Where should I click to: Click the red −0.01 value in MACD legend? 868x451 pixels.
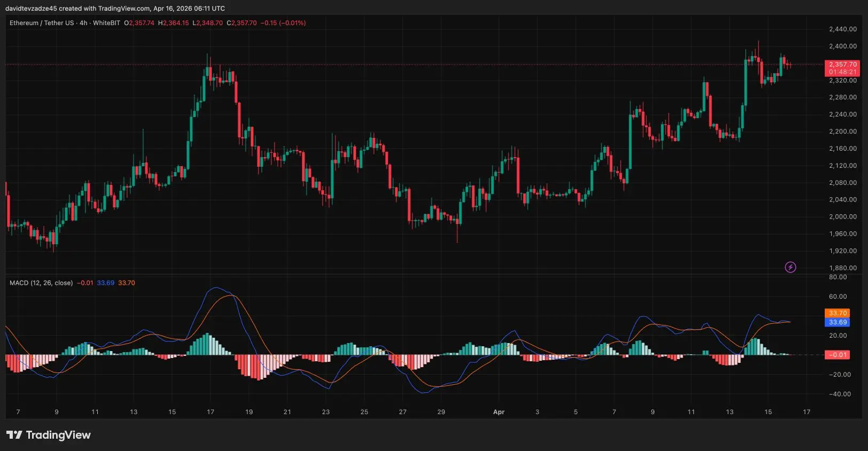coord(85,283)
